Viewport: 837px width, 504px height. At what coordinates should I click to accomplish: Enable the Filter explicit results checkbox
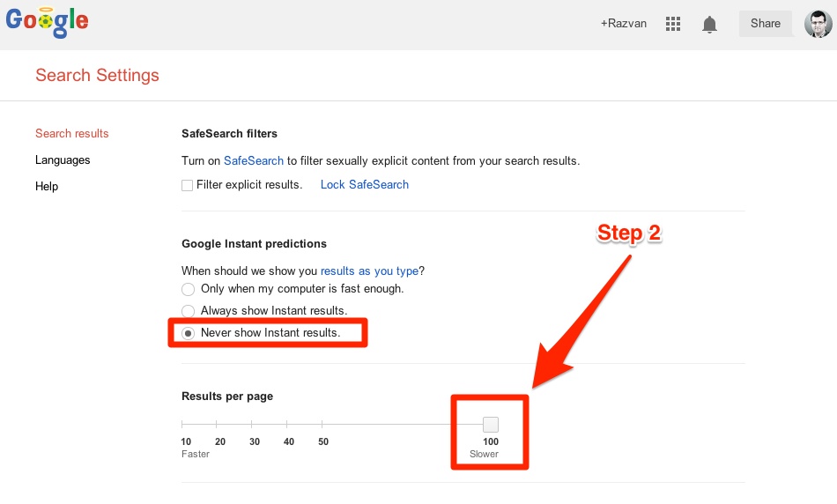[187, 185]
